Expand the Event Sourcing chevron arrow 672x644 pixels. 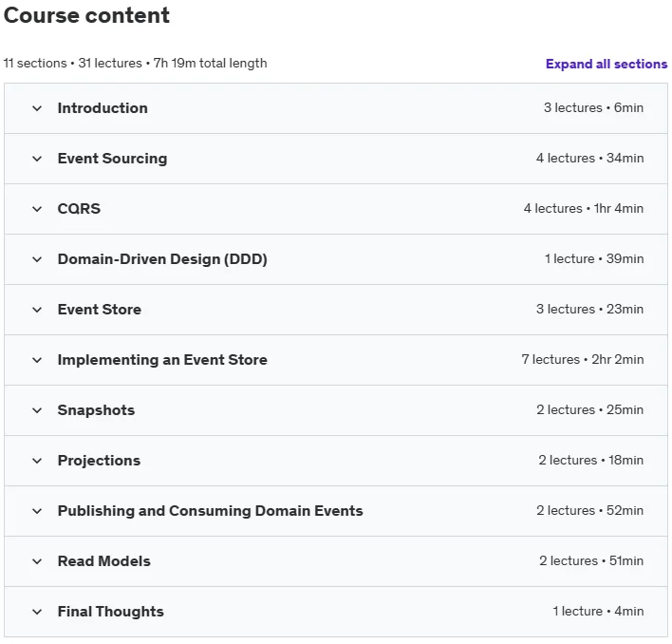click(x=37, y=159)
